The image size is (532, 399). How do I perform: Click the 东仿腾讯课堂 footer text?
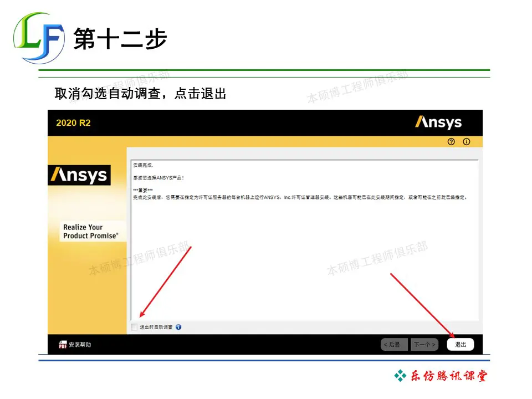(x=449, y=376)
